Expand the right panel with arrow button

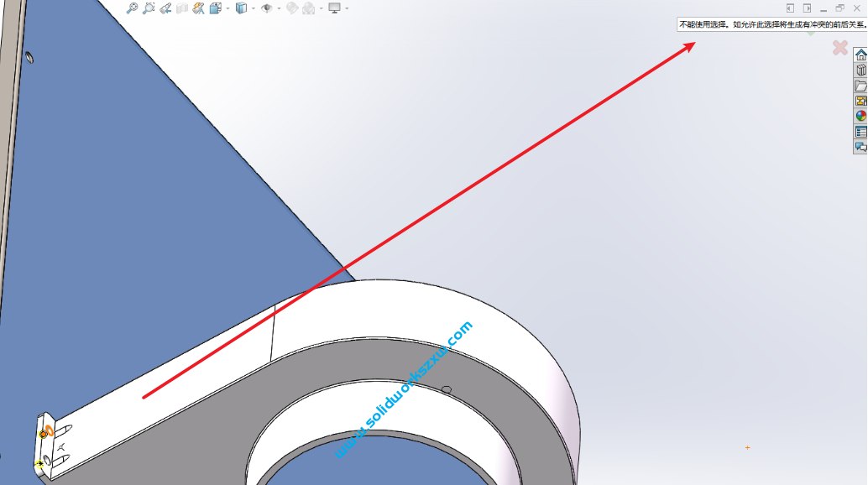pyautogui.click(x=807, y=8)
